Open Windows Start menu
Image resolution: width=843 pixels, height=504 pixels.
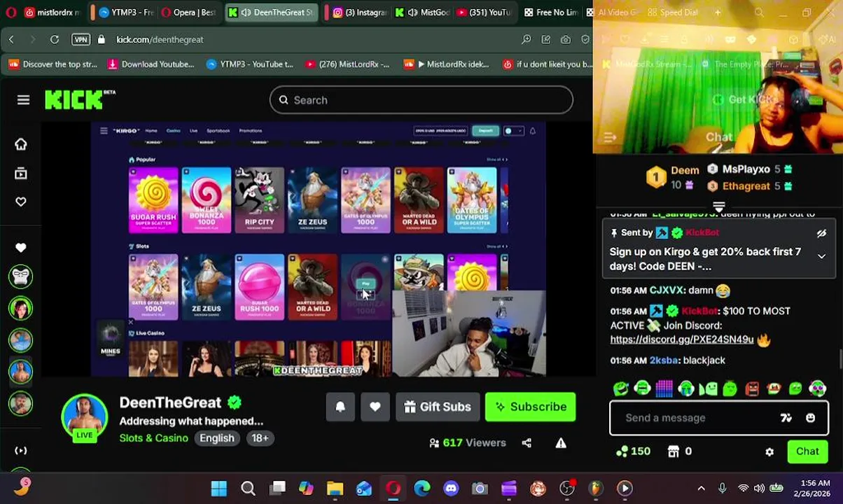[x=218, y=488]
